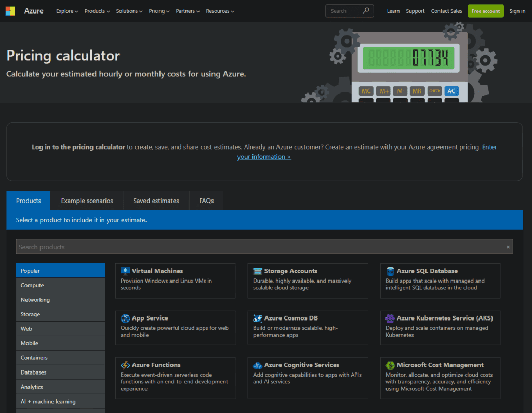This screenshot has height=413, width=532.
Task: Open the Products navigation dropdown
Action: [97, 11]
